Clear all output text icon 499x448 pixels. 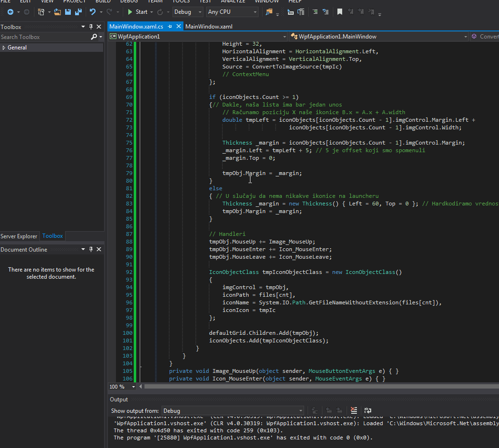(x=354, y=410)
